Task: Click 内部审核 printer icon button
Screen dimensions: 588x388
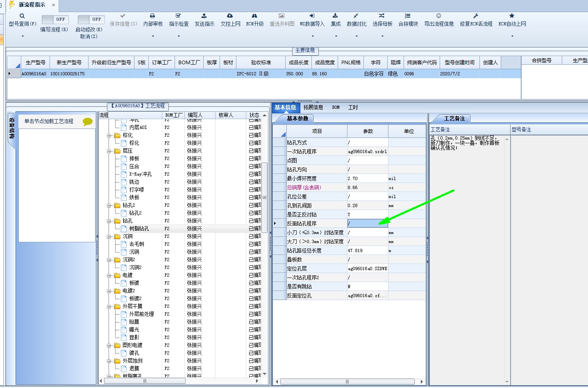Action: (153, 16)
